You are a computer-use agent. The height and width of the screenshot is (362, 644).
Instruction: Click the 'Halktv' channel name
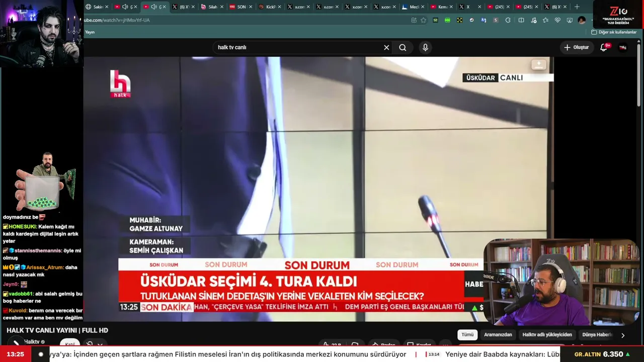(x=32, y=342)
